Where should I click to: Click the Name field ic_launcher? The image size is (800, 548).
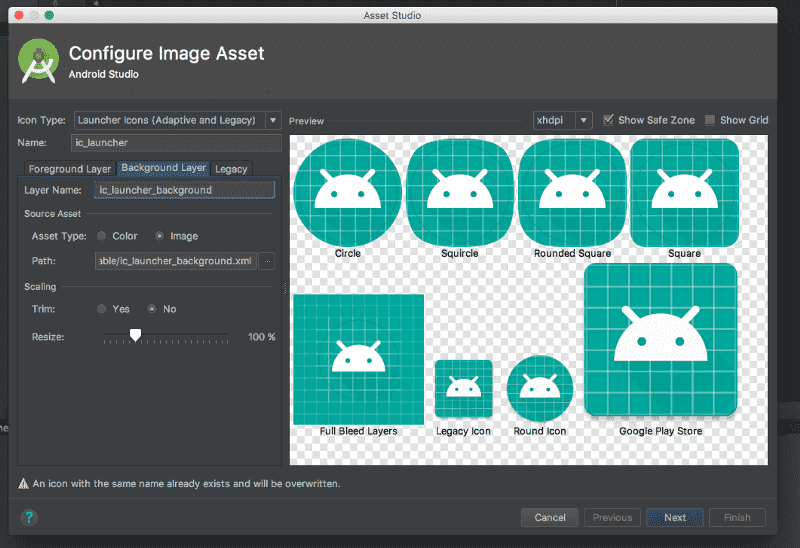coord(176,143)
